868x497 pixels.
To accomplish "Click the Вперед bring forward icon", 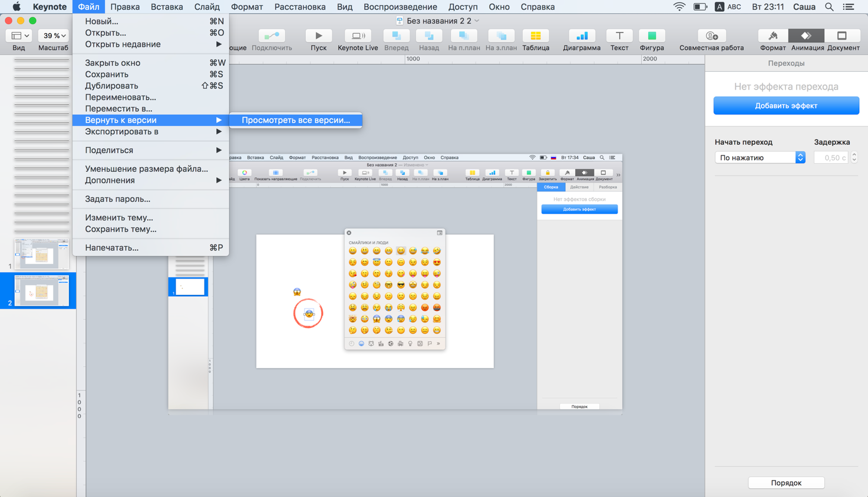I will (396, 36).
